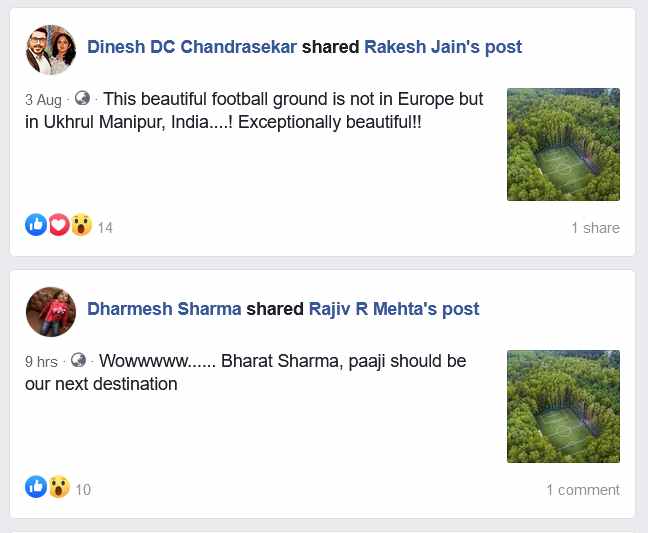This screenshot has height=533, width=648.
Task: Click Dharmesh Sharma's profile picture
Action: click(x=50, y=312)
